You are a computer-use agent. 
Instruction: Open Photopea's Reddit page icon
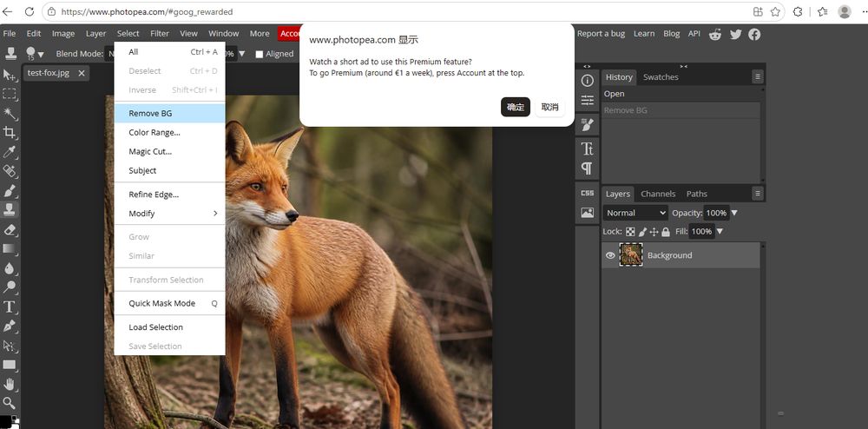(x=716, y=35)
